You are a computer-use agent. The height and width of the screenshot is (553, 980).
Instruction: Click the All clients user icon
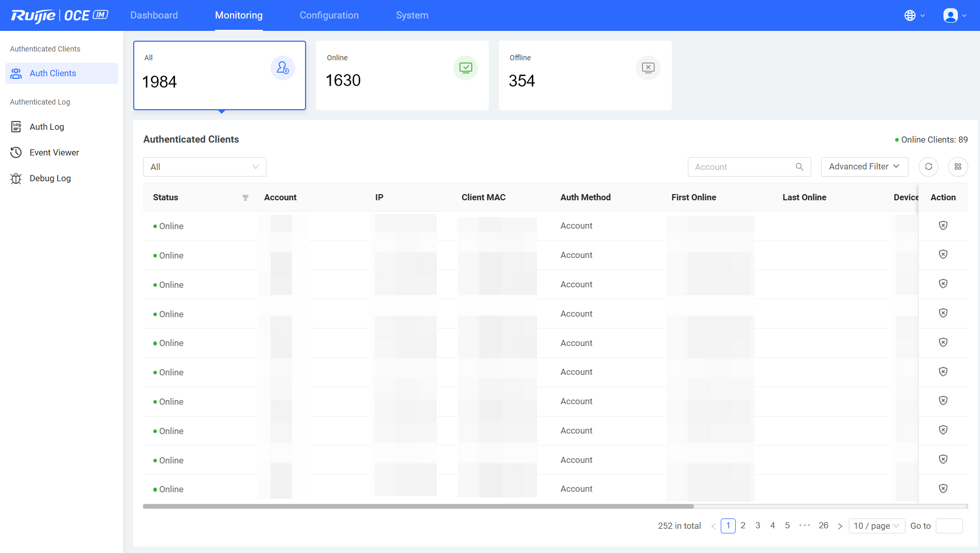coord(283,68)
